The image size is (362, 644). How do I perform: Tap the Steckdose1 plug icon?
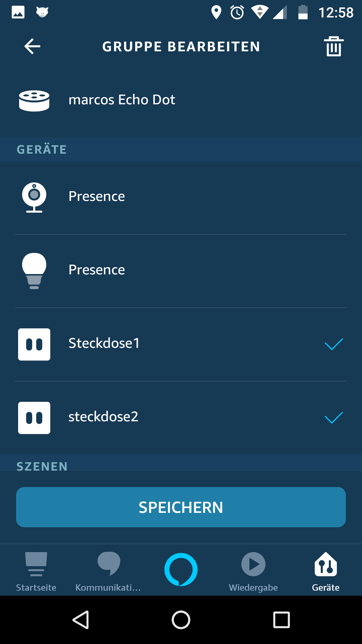pos(34,344)
